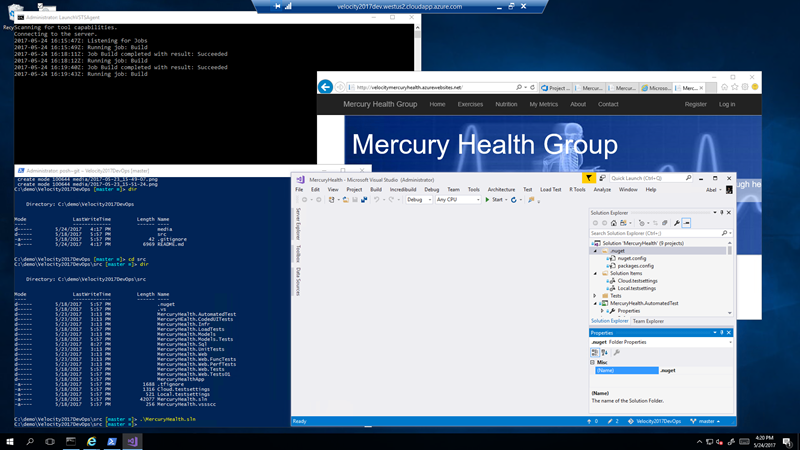This screenshot has height=450, width=800.
Task: Collapse the .nuget folder in Solution Explorer
Action: [595, 251]
